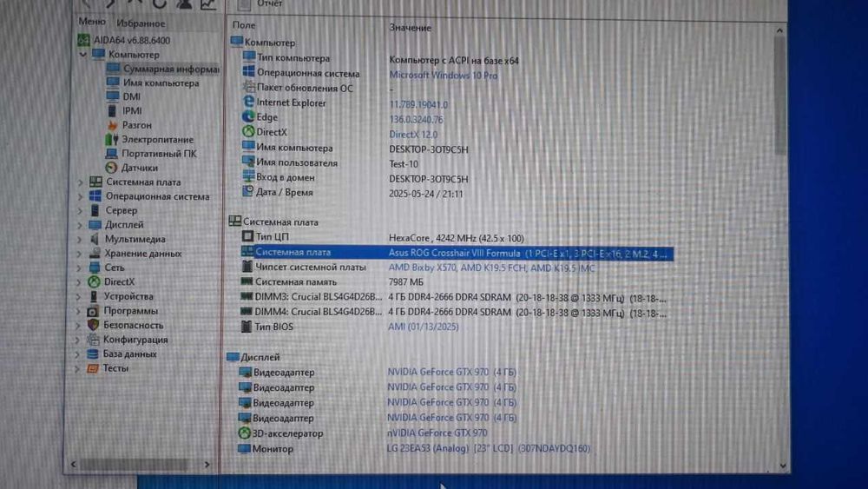Click the Безопасность shield icon
The image size is (868, 489).
click(x=93, y=325)
